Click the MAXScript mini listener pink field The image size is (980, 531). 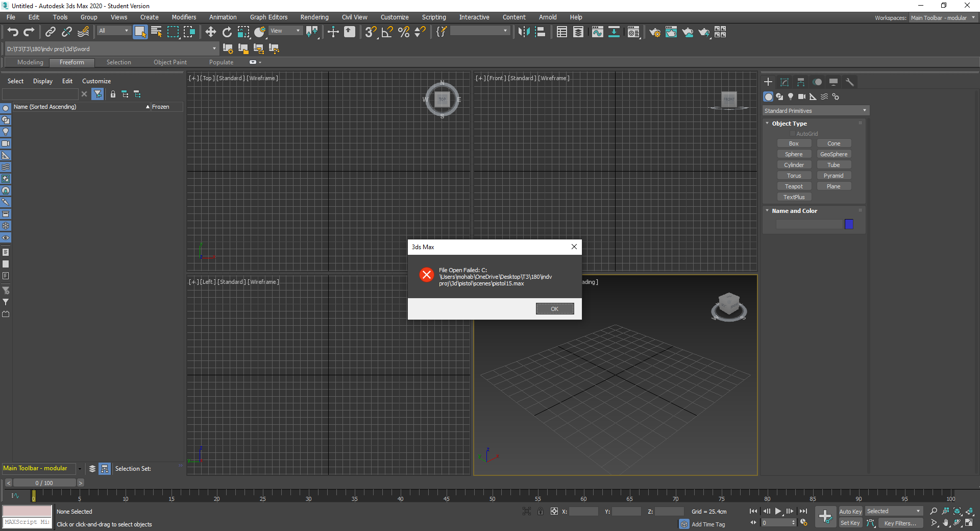tap(27, 511)
